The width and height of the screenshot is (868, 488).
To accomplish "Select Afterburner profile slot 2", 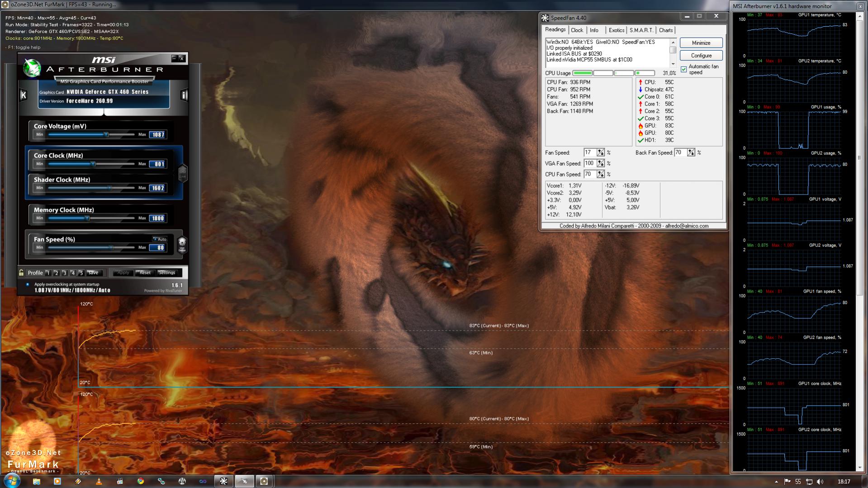I will (56, 273).
